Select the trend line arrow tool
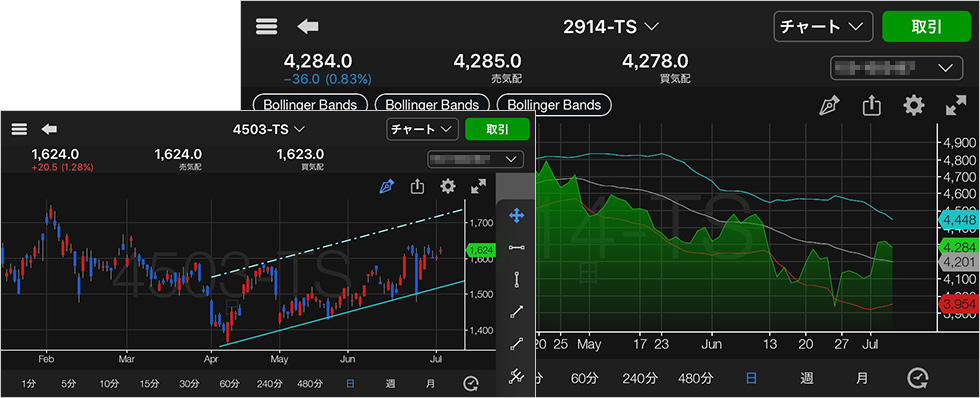Viewport: 980px width, 398px height. (516, 312)
